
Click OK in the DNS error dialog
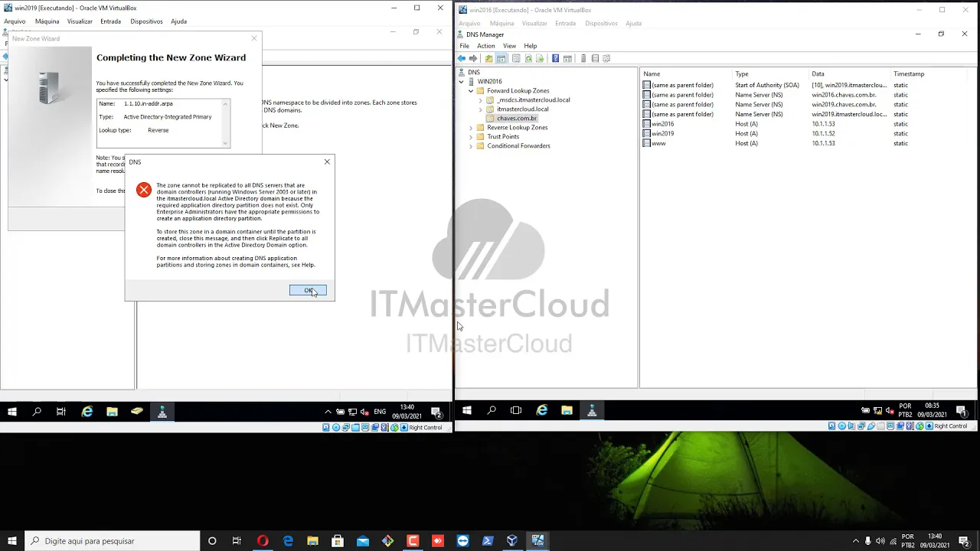[x=308, y=290]
